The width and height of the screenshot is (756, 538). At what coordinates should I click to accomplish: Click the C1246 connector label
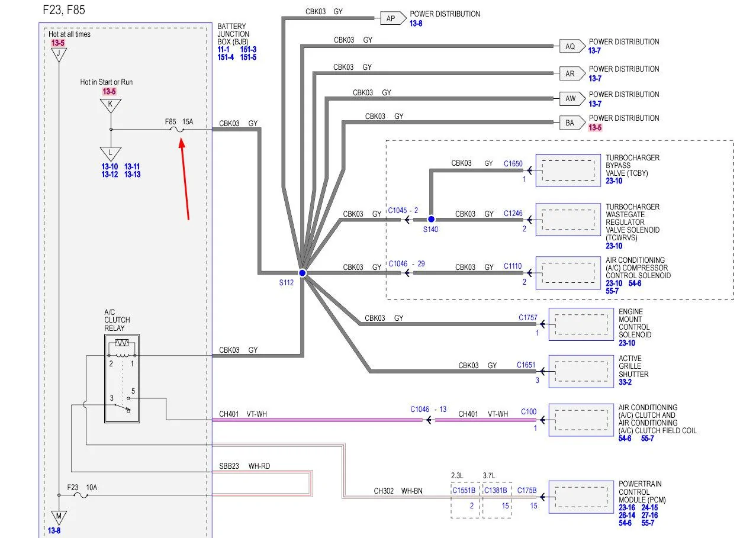point(513,214)
